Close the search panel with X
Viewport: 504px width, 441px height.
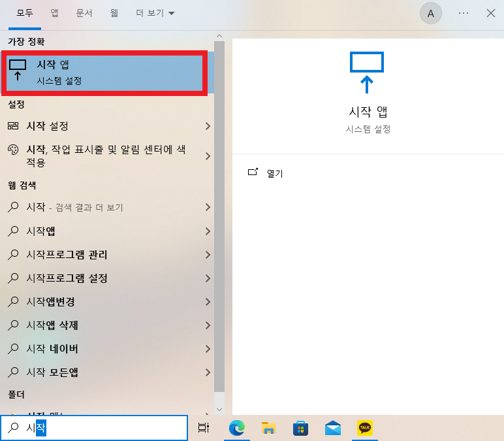(x=490, y=13)
